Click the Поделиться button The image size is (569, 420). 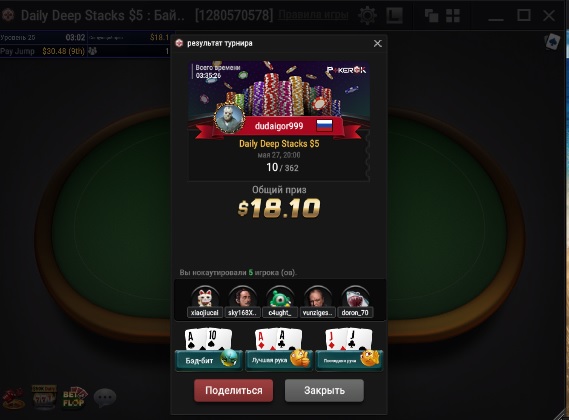point(234,391)
